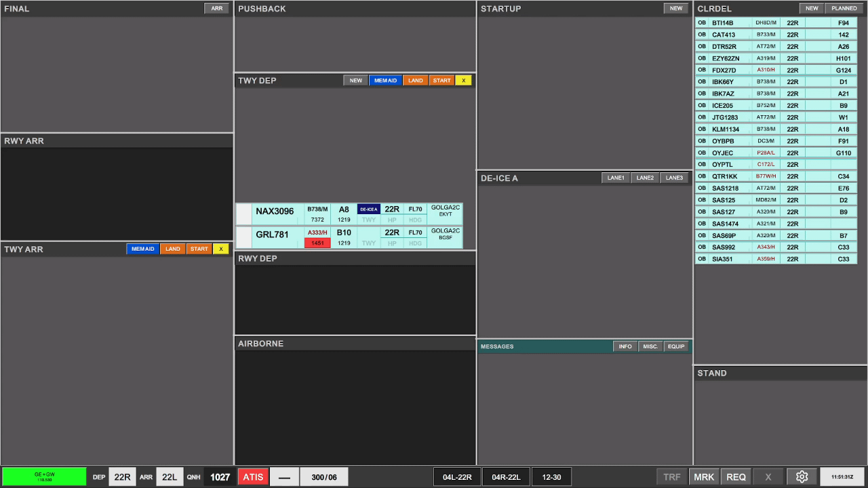Click DE-ICE A tag on NAX3096 strip
Image resolution: width=868 pixels, height=488 pixels.
[x=369, y=209]
